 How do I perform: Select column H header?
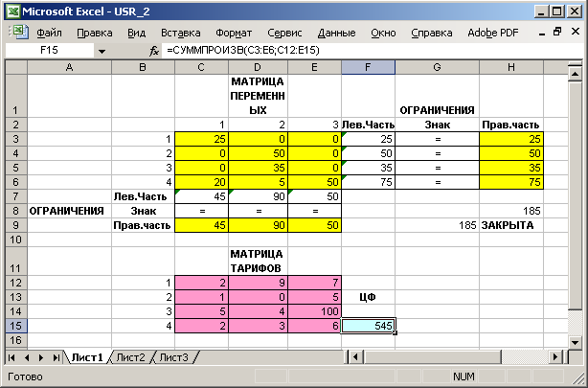[x=511, y=67]
